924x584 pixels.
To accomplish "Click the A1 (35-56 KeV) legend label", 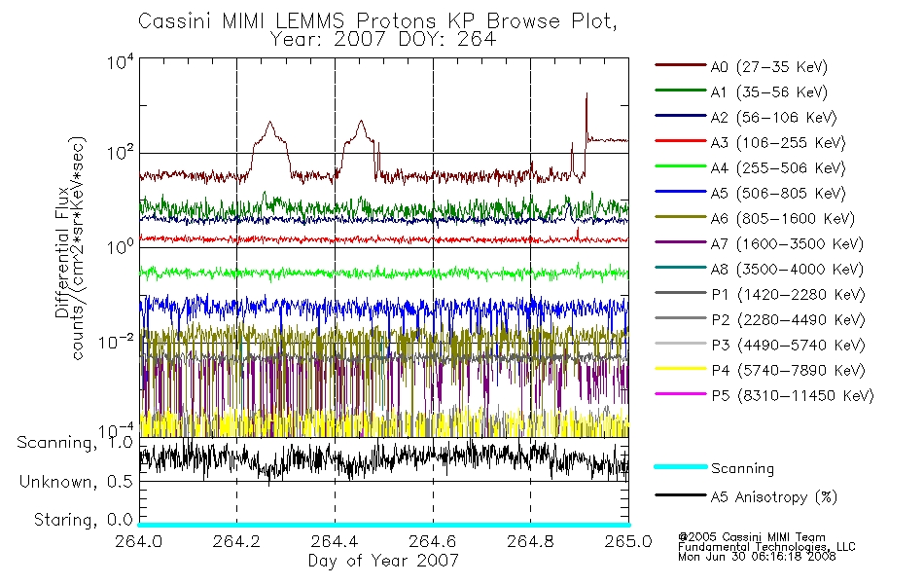I will click(768, 92).
